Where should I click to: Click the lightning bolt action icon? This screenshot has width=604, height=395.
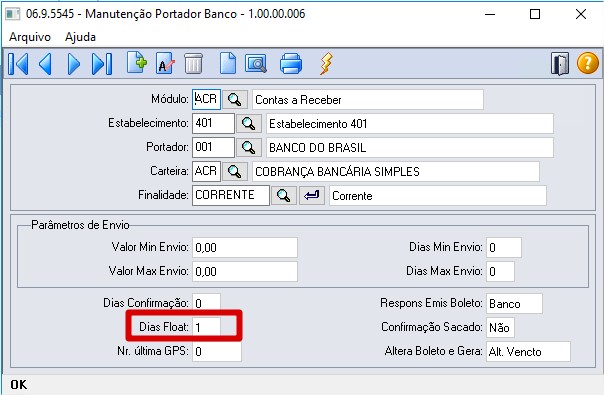(326, 64)
